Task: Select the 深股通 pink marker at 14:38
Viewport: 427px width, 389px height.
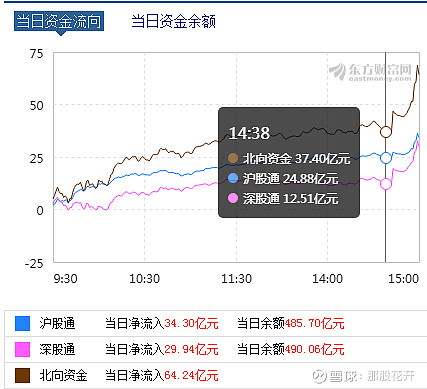Action: (x=386, y=184)
